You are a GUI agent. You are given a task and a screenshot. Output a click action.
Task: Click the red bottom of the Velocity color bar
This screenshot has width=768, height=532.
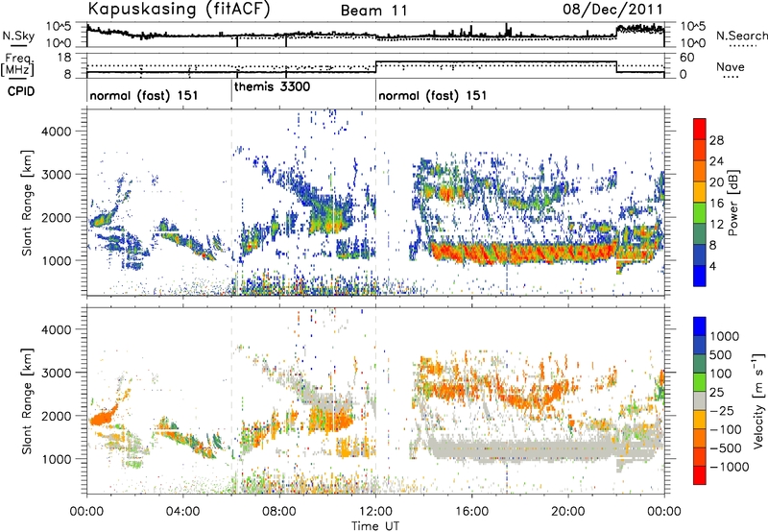700,475
